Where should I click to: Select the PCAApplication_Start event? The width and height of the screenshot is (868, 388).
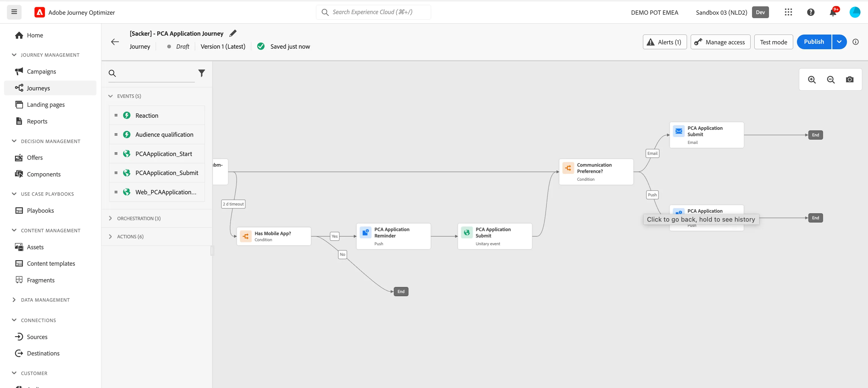(x=157, y=154)
